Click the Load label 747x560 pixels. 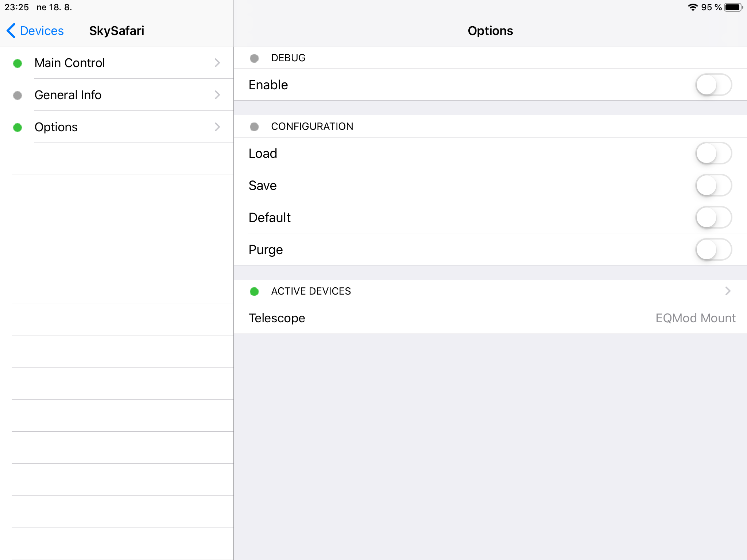[263, 153]
